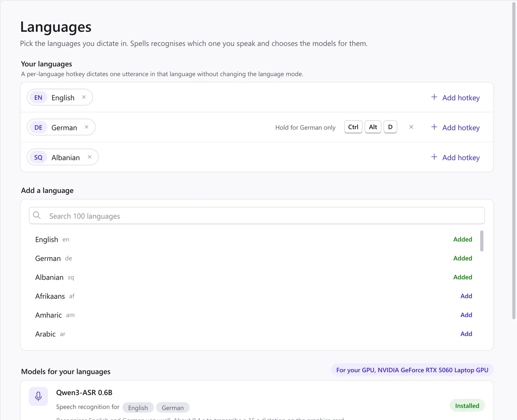Screen dimensions: 517x420
Task: Click the Search 100 languages field
Action: [x=257, y=216]
